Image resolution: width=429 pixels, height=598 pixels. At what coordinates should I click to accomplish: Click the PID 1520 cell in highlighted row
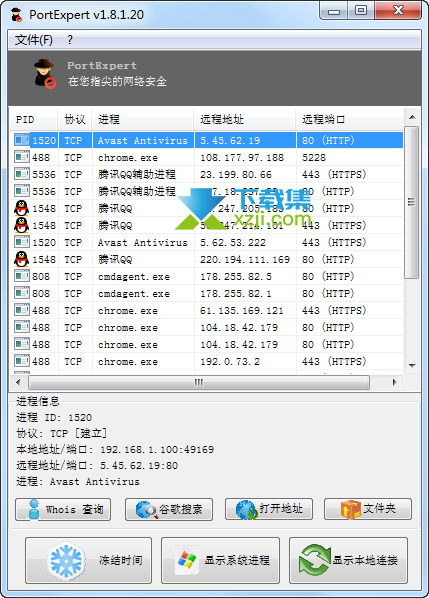point(44,140)
